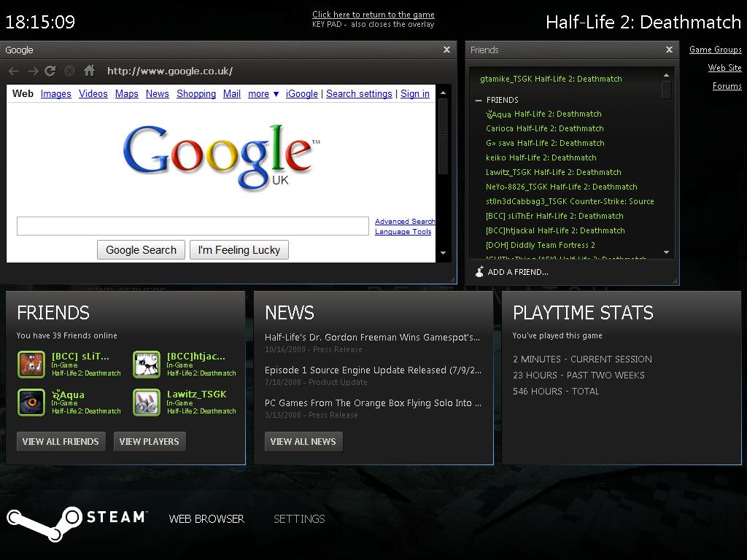Click inside the Google search text box
Screen dimensions: 747x560
tap(193, 226)
